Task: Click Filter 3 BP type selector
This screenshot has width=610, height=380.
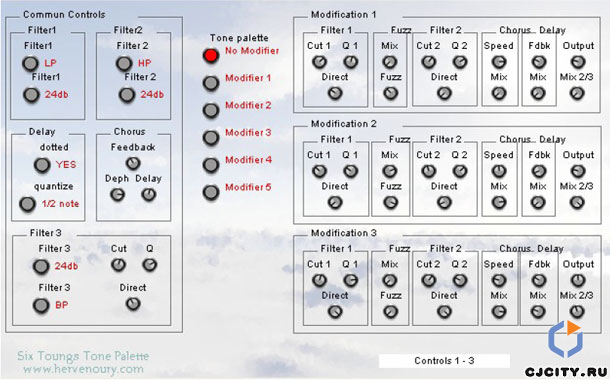Action: [41, 306]
